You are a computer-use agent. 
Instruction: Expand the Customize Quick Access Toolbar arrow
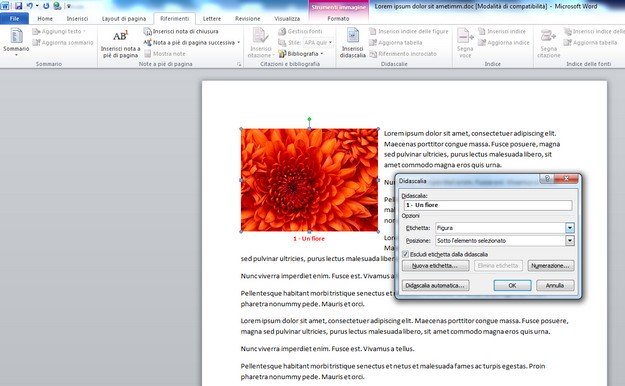click(69, 6)
